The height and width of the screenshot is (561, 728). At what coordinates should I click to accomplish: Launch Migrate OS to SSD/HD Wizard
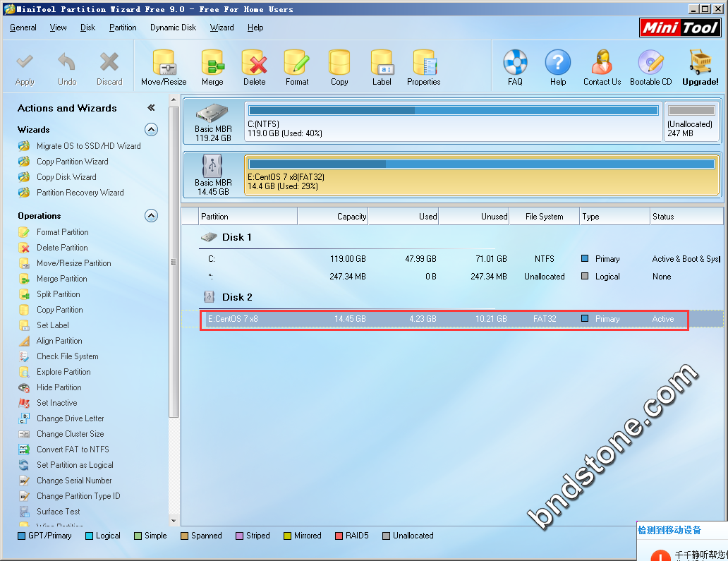click(x=89, y=146)
